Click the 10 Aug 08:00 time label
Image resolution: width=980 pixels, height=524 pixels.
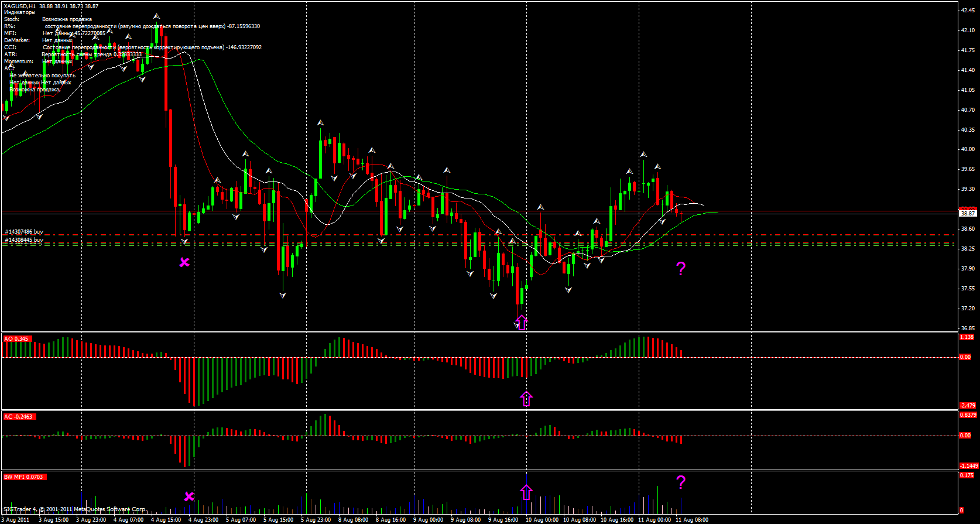[x=579, y=520]
